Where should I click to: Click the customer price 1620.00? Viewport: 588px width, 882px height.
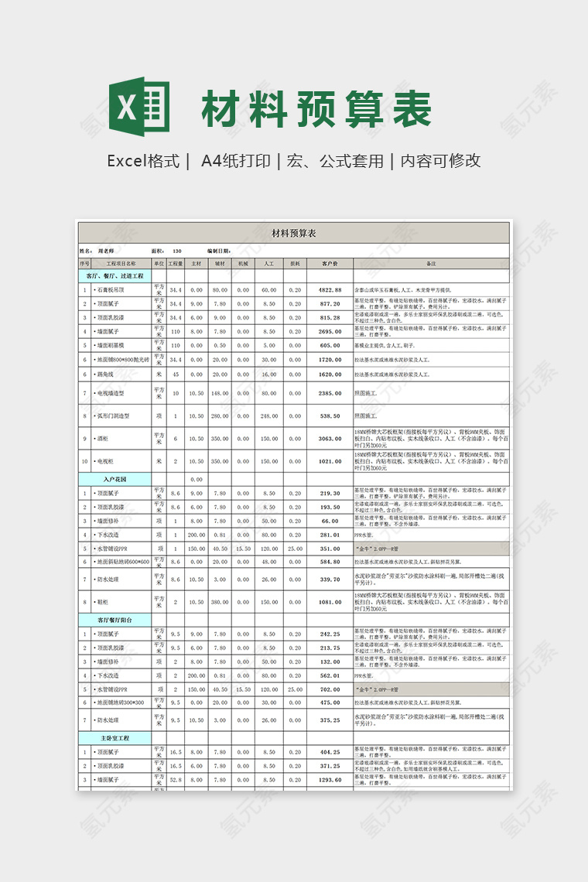click(330, 374)
